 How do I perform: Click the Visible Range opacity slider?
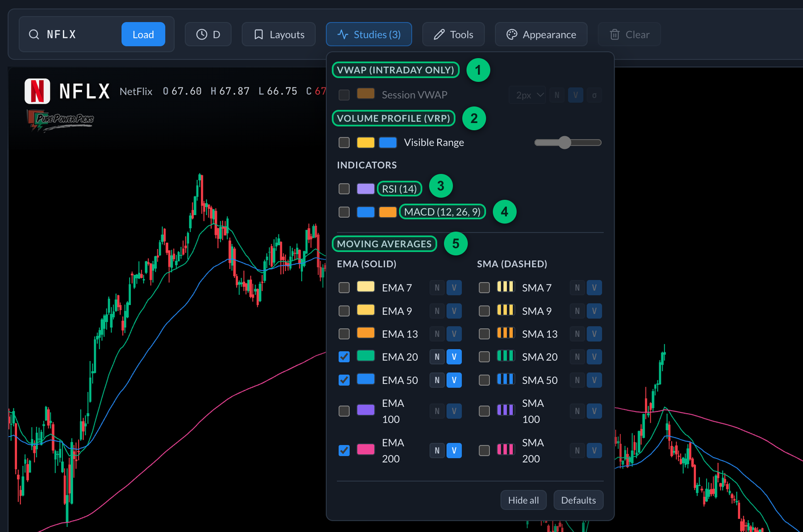coord(568,143)
